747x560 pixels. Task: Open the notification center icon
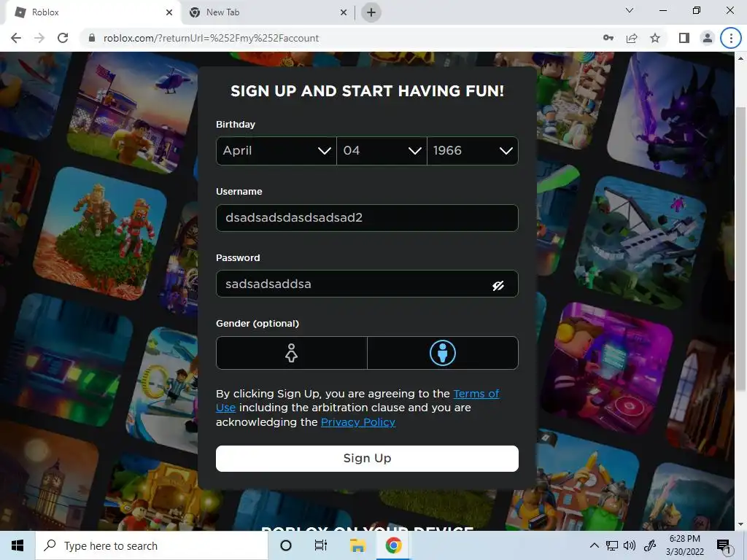click(x=723, y=546)
